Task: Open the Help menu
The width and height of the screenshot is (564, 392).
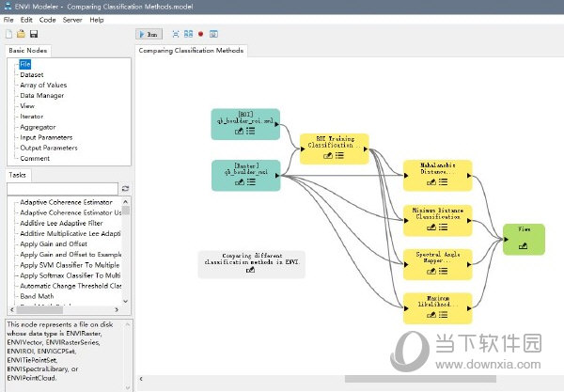Action: coord(97,20)
